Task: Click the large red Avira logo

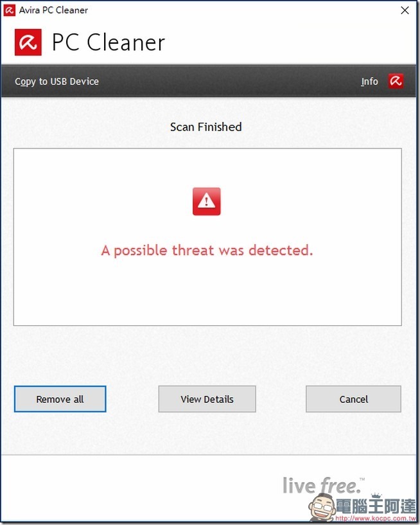Action: [28, 42]
